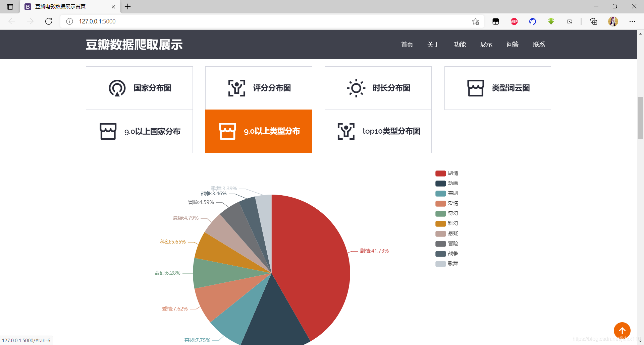This screenshot has width=644, height=345.
Task: Toggle 动画 series in chart legend
Action: click(447, 183)
